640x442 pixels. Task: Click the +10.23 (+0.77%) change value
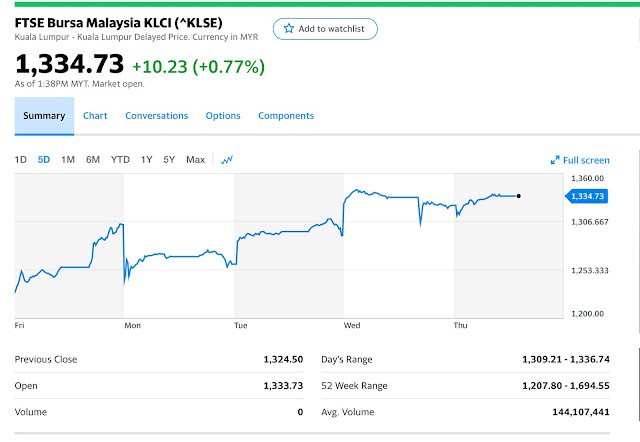point(198,67)
